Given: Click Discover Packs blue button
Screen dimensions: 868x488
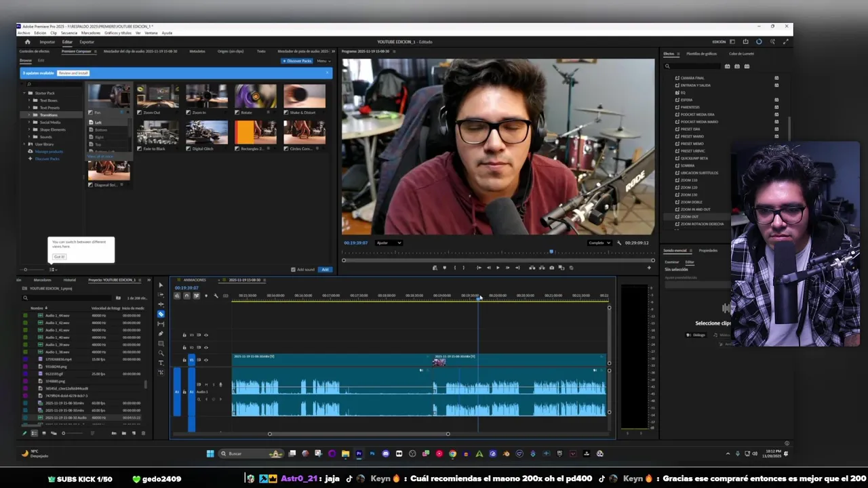Looking at the screenshot, I should 297,61.
